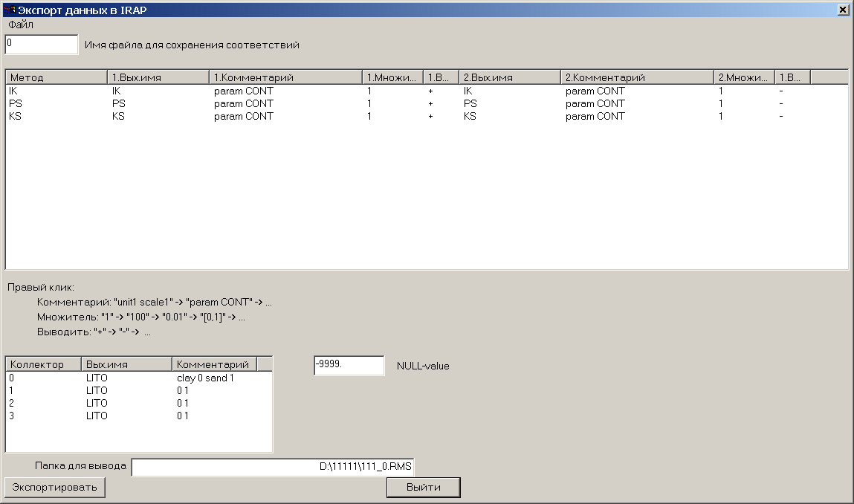Screen dimensions: 854x504
Task: Click LITO in collector row 3
Action: [97, 416]
